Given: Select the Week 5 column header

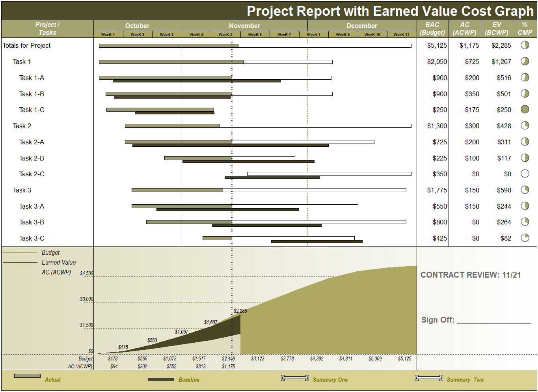Looking at the screenshot, I should point(225,34).
